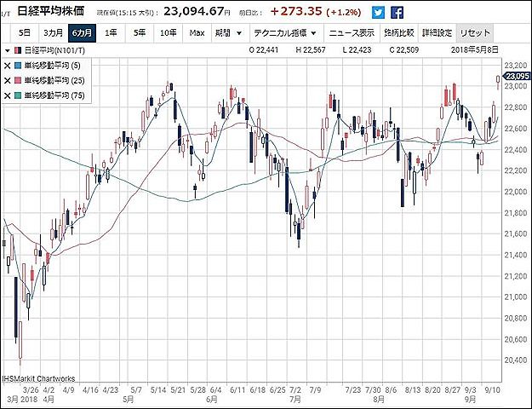Click the 日経平均 candlestick color icon
532x409 pixels.
tap(18, 50)
